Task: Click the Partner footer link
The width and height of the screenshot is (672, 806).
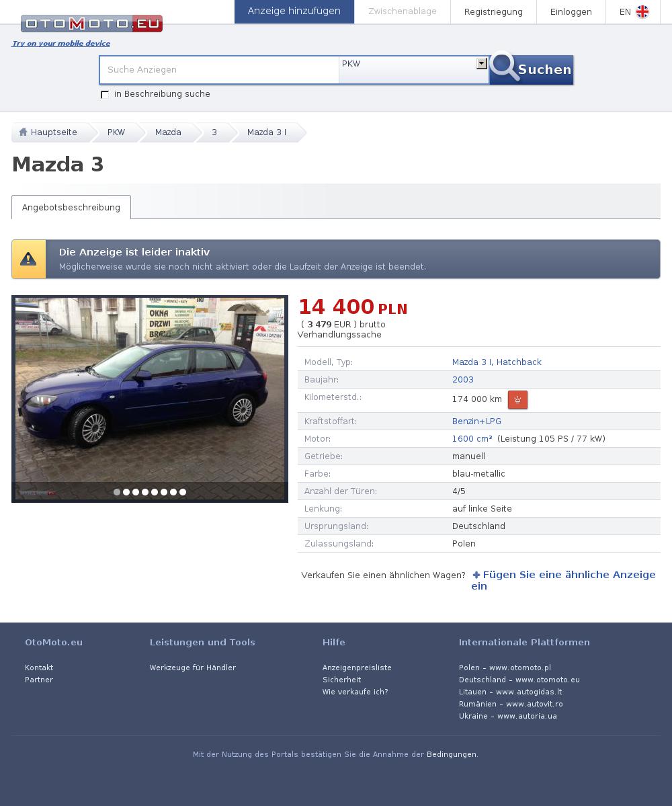Action: tap(39, 680)
